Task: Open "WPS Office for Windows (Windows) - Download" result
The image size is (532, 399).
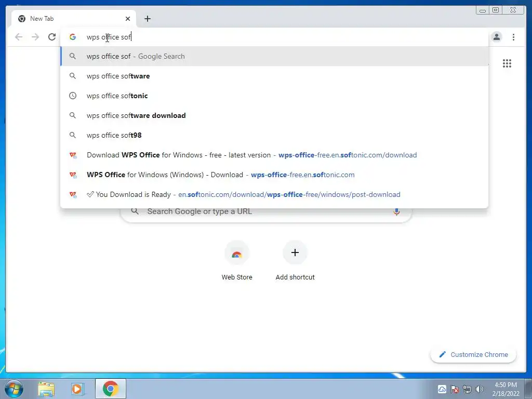Action: (x=274, y=175)
